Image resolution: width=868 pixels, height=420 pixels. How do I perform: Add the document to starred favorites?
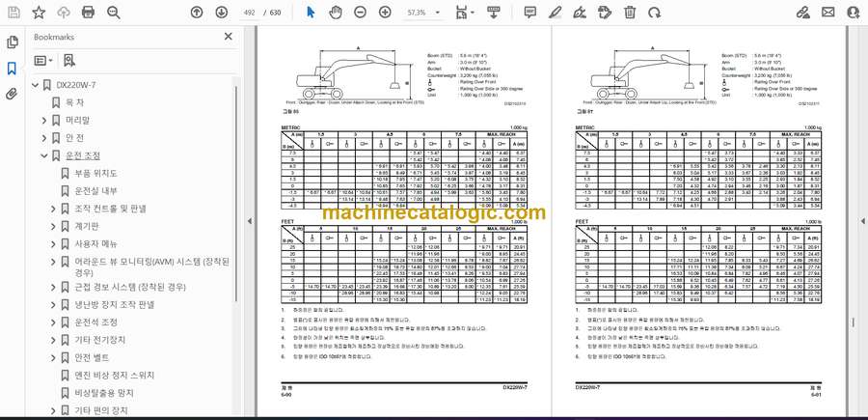[x=39, y=13]
